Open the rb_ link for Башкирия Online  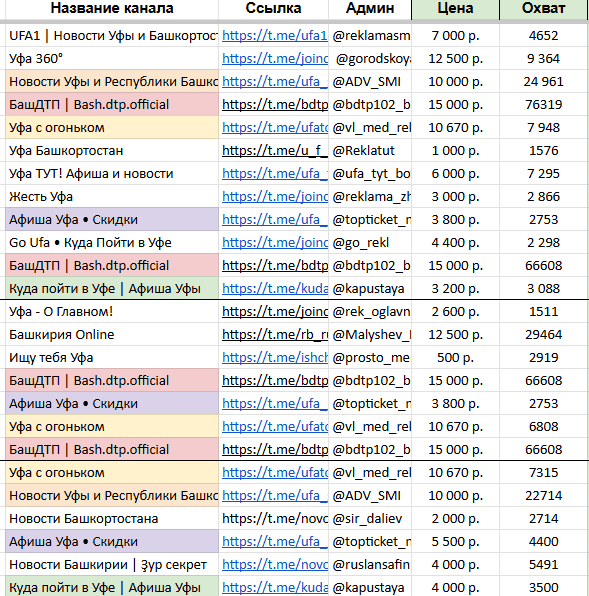point(275,334)
